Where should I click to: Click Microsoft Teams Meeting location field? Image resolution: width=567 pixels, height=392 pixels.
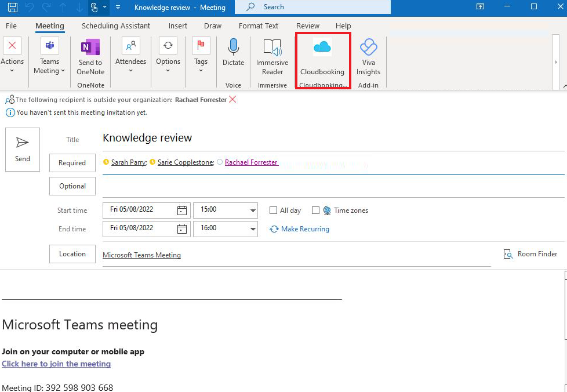[296, 255]
